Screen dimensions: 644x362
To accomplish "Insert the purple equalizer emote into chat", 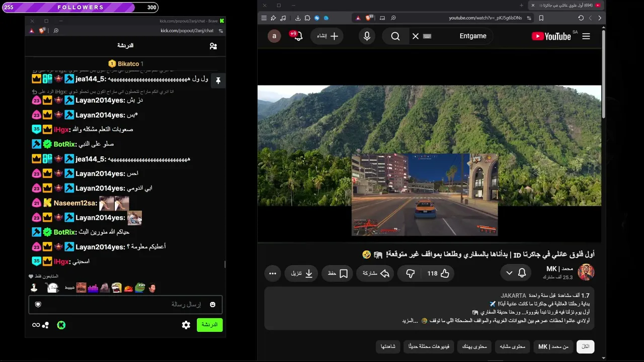I will tap(93, 288).
